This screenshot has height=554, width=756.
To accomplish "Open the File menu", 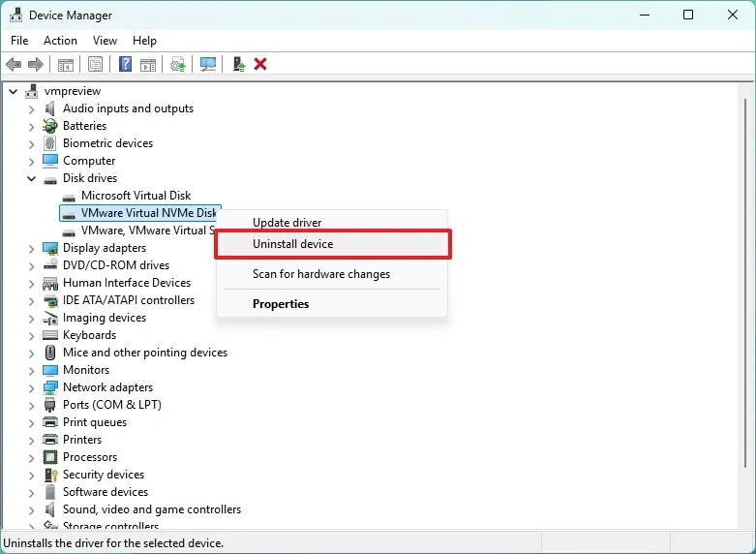I will click(x=19, y=41).
